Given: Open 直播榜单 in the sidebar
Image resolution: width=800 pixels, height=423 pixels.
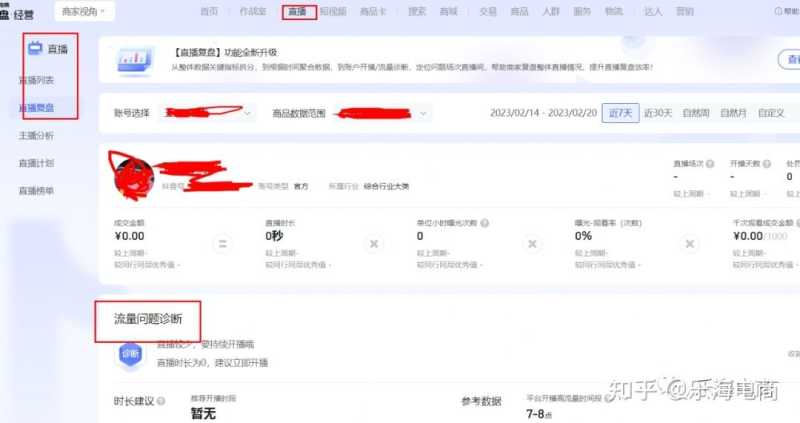Looking at the screenshot, I should 36,191.
